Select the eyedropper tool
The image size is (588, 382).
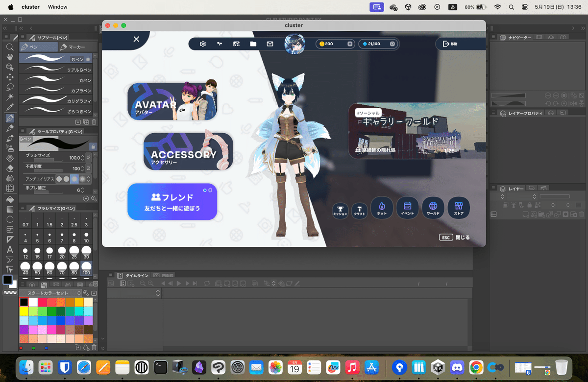tap(9, 108)
